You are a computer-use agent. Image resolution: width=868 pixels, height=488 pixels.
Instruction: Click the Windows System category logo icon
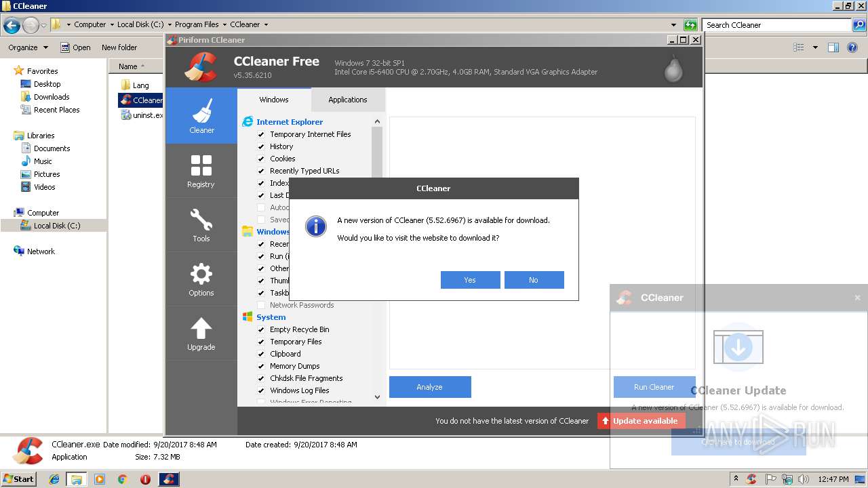tap(248, 317)
